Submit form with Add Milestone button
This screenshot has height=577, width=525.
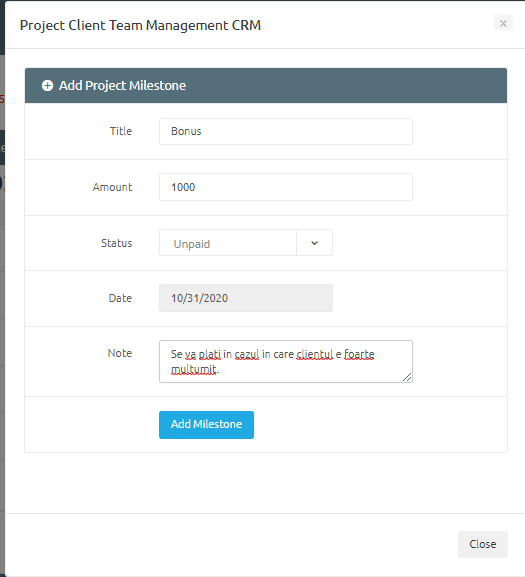(206, 425)
